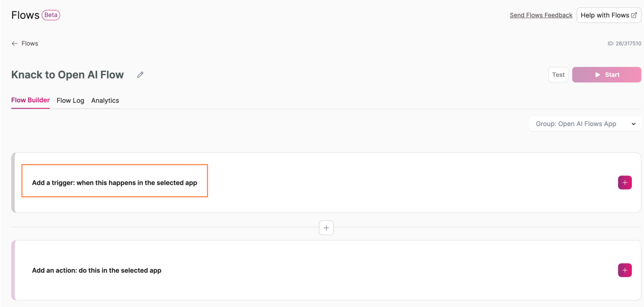The height and width of the screenshot is (307, 644).
Task: Go back via the Flows breadcrumb link
Action: tap(30, 44)
